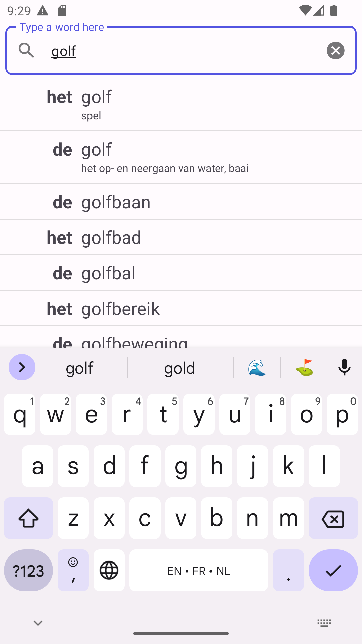Choose the 'golf' word suggestion
The width and height of the screenshot is (362, 644).
tap(80, 368)
